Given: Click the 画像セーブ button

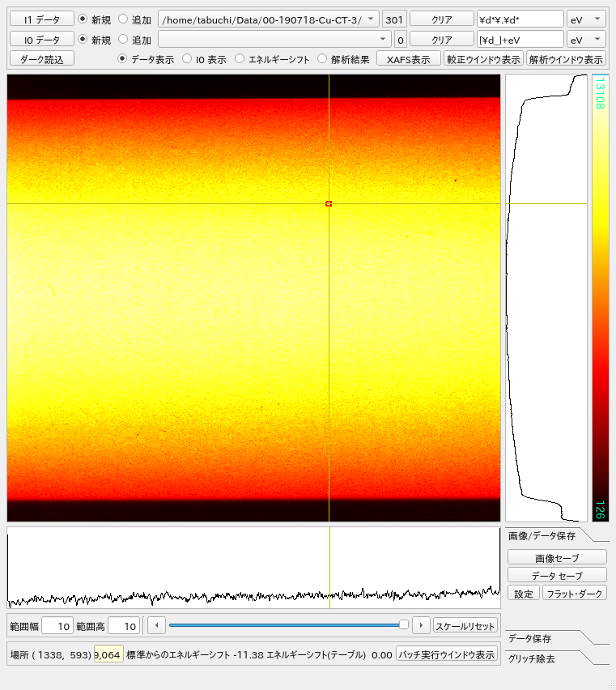Looking at the screenshot, I should coord(557,557).
